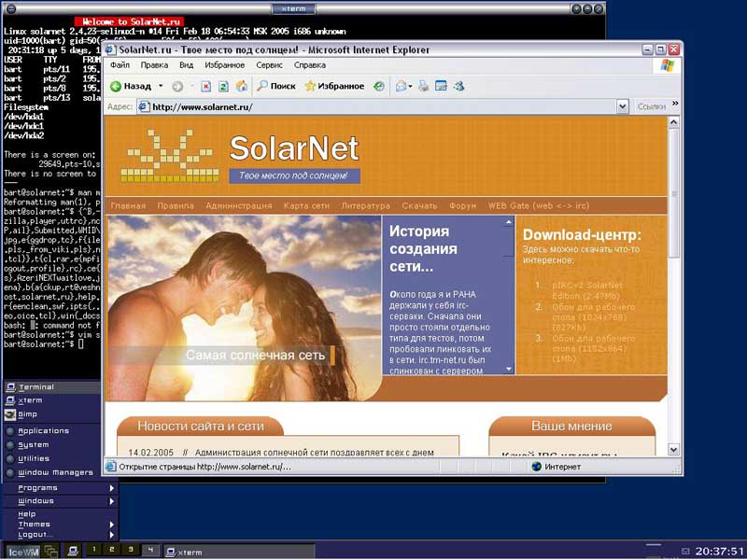Click the page icon beside the address URL
This screenshot has width=747, height=560.
[144, 106]
